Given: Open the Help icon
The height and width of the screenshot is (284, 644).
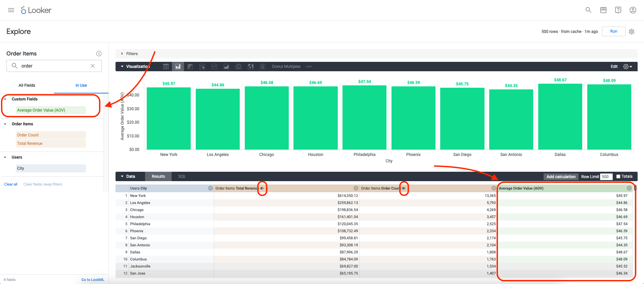Looking at the screenshot, I should (618, 10).
